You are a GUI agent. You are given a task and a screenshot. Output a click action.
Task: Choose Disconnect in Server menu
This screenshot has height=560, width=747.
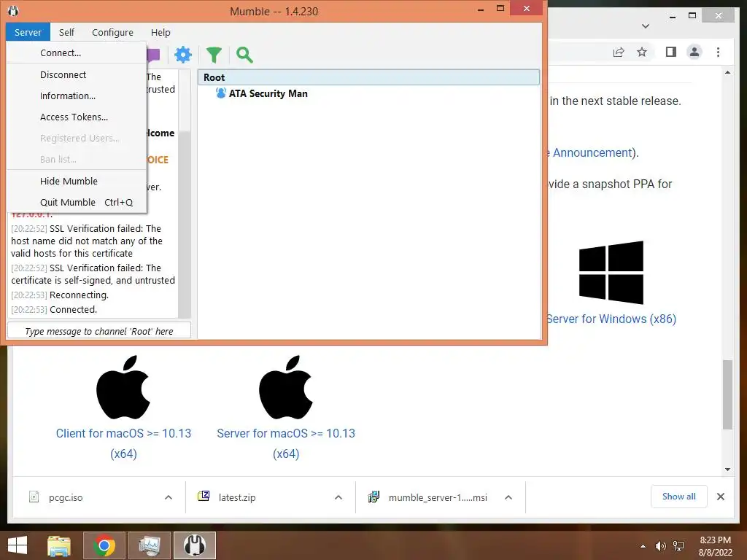(76, 75)
